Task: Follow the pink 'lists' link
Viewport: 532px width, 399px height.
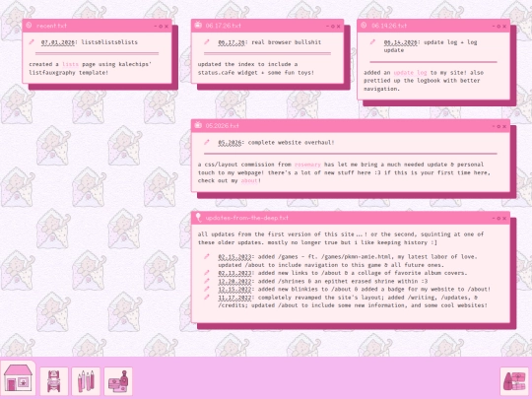Action: (70, 64)
